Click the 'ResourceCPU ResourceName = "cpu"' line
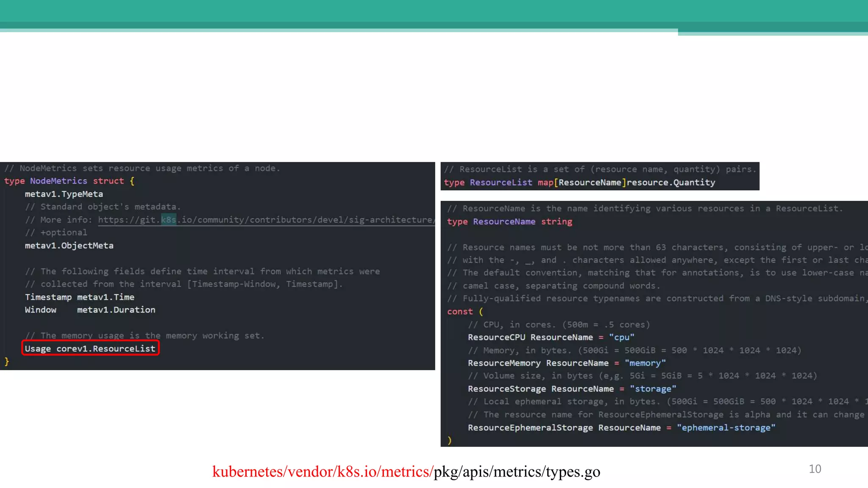 coord(551,337)
